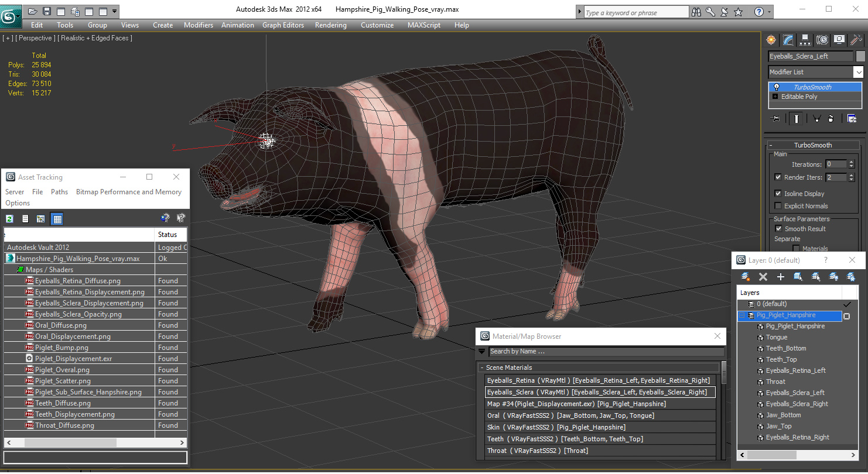Open the Graph Editors menu

tap(283, 25)
